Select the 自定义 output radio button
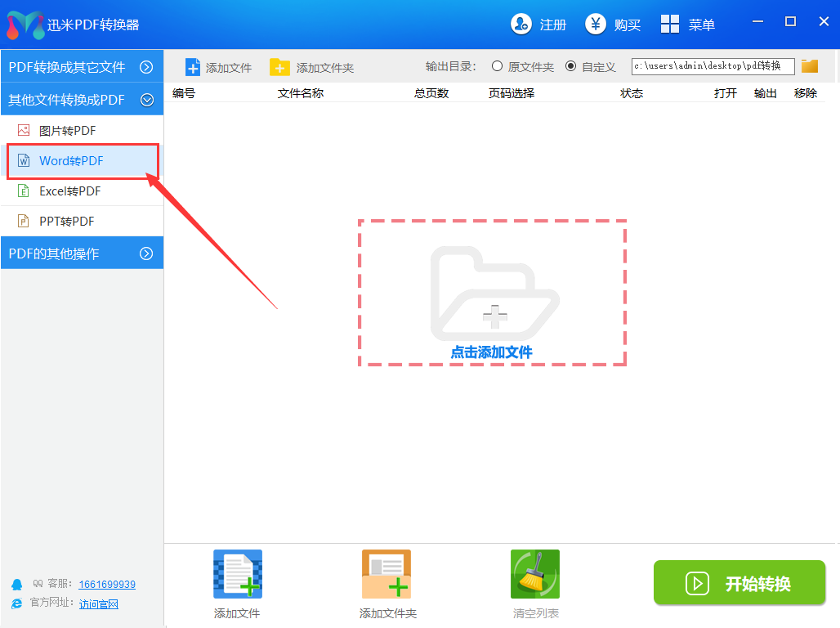The image size is (840, 628). click(x=570, y=66)
